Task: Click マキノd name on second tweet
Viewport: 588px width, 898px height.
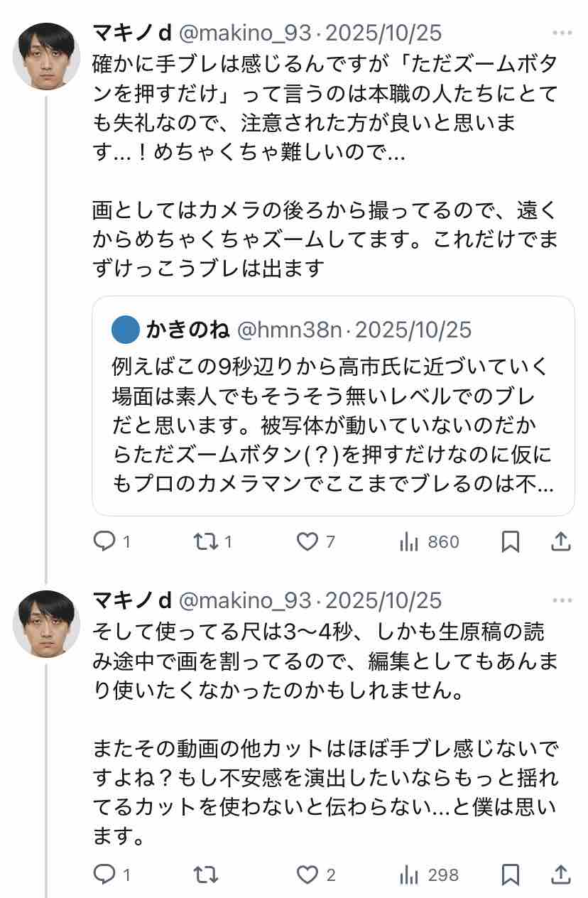Action: point(132,600)
